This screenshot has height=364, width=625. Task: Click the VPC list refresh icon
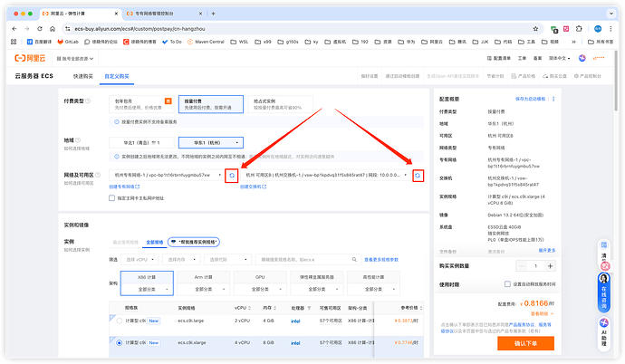231,175
